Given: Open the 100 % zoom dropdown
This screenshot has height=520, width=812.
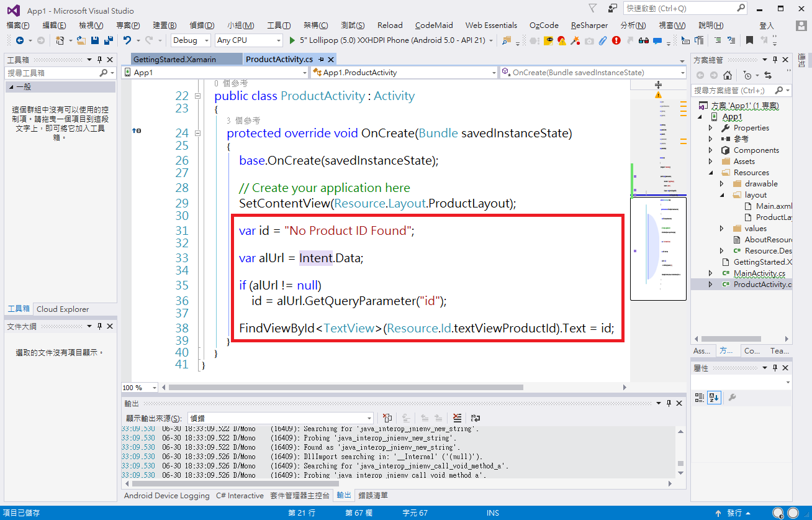Looking at the screenshot, I should [139, 388].
